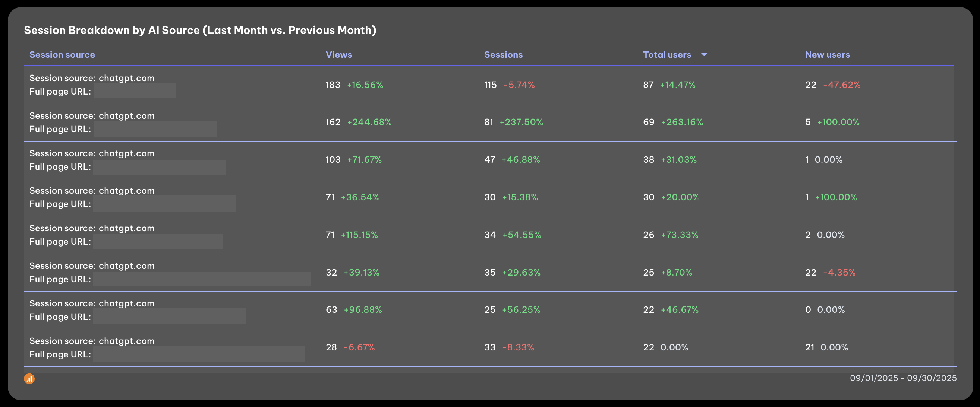Click the 21 new users value in last row
Image resolution: width=980 pixels, height=407 pixels.
(x=811, y=347)
